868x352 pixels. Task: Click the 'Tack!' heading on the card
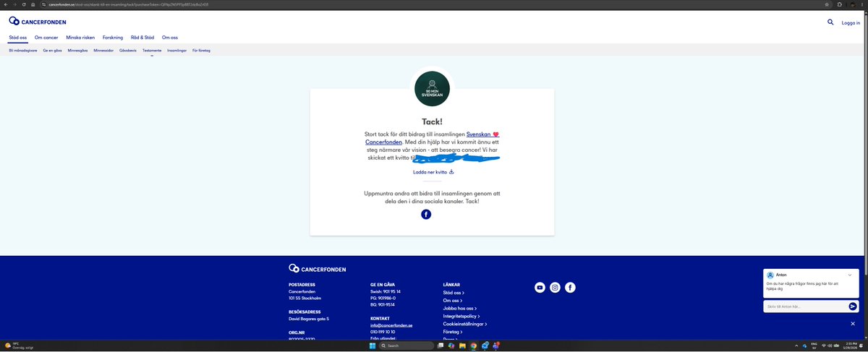(x=432, y=121)
